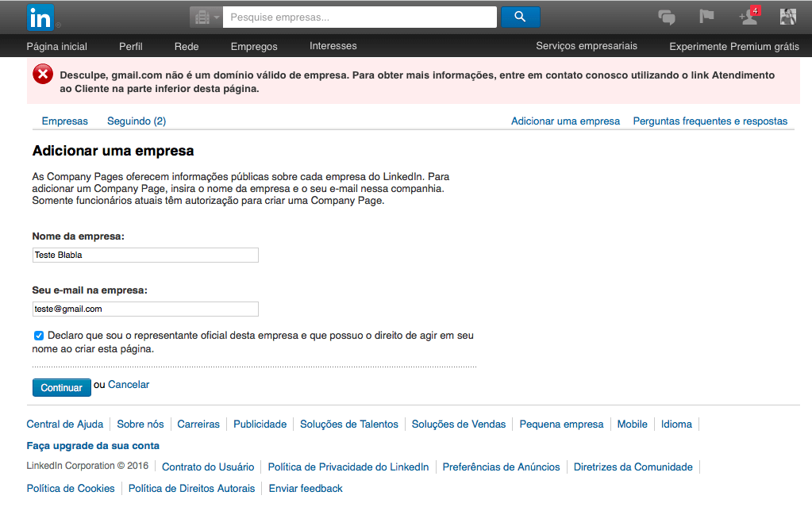Open the Mobile footer link
Image resolution: width=812 pixels, height=507 pixels.
coord(633,424)
